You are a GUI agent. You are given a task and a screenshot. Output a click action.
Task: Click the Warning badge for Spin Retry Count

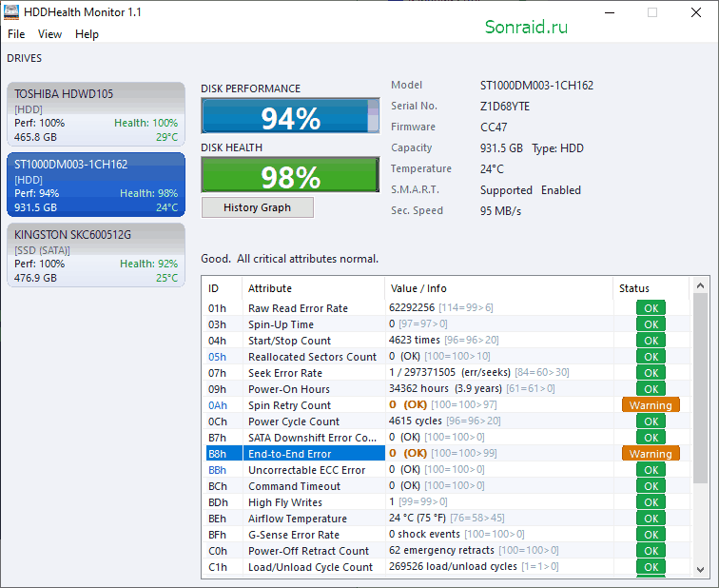[651, 405]
